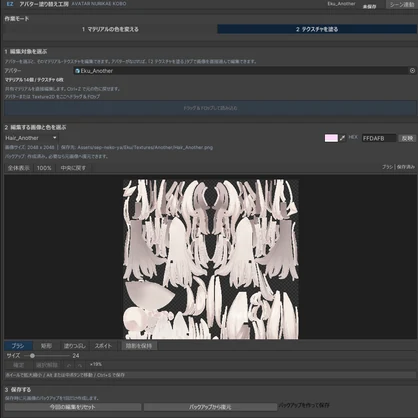Click the redo arrow button in the tool row

[x=80, y=365]
